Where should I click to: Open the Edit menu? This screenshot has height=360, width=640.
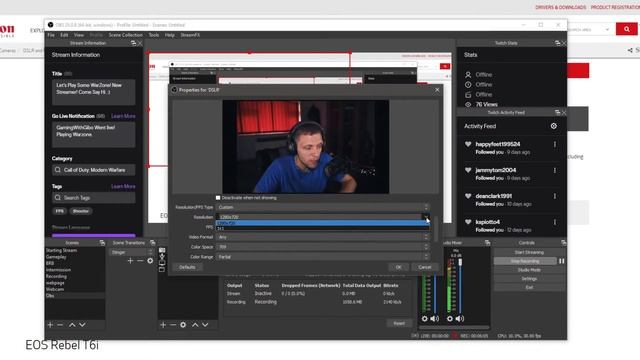[64, 35]
